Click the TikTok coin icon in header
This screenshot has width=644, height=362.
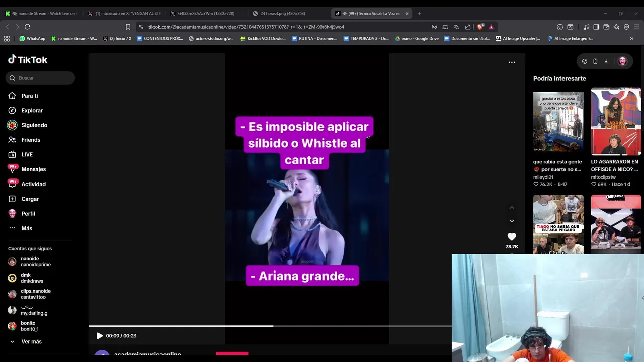pyautogui.click(x=584, y=61)
